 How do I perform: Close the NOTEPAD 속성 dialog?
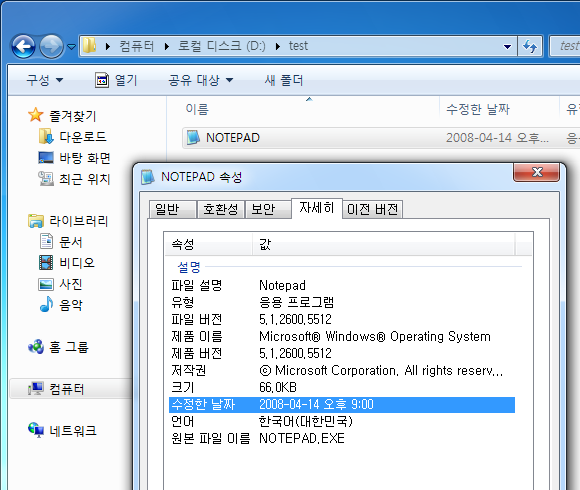click(x=536, y=172)
